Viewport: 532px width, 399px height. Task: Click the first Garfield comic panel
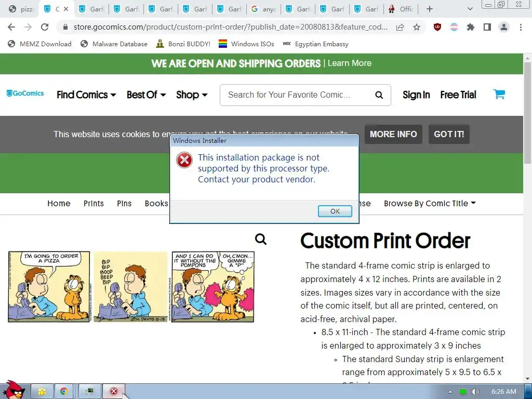pos(49,287)
